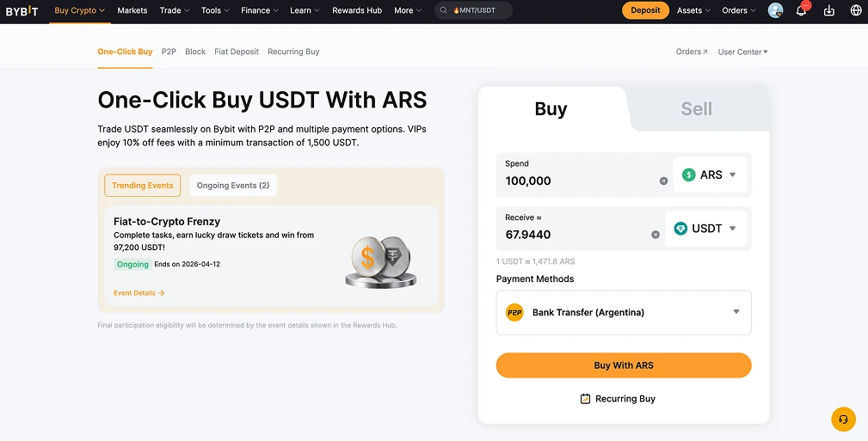Click the P2P payment method icon
This screenshot has height=441, width=868.
514,313
